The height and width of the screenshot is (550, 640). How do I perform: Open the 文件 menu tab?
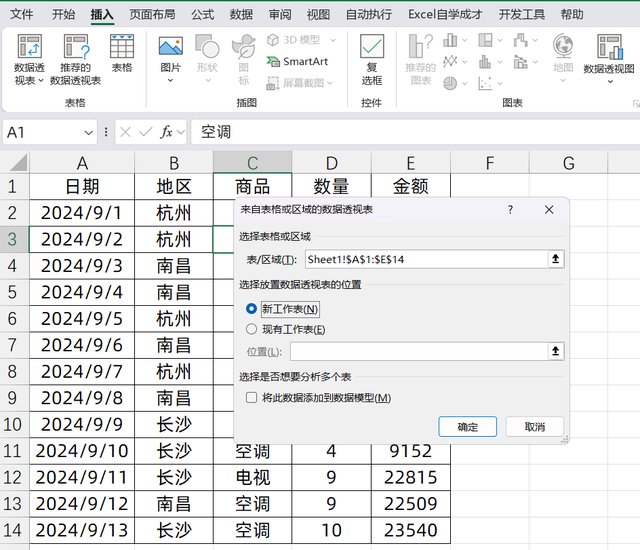point(22,15)
